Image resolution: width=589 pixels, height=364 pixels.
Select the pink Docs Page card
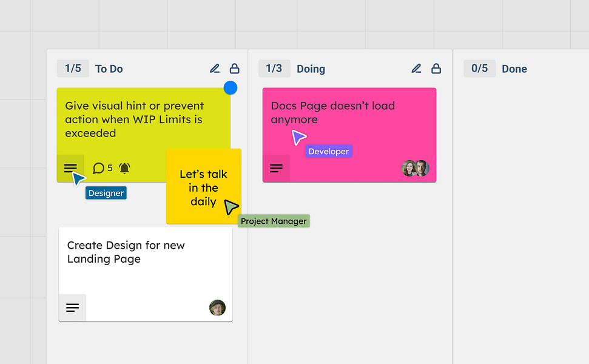click(349, 135)
